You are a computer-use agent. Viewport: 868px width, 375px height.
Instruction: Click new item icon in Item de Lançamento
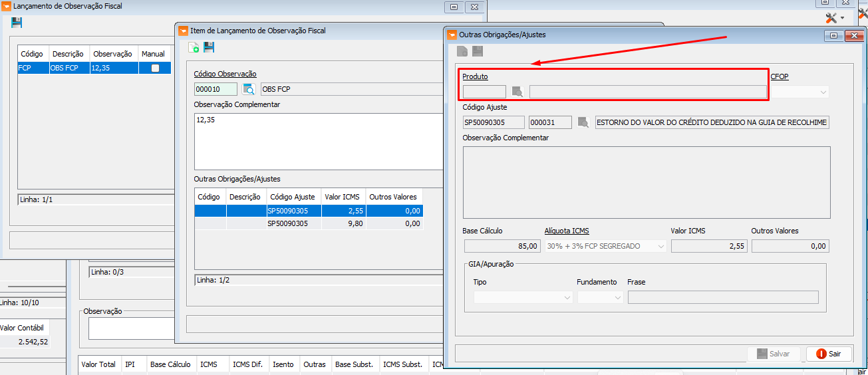tap(194, 47)
